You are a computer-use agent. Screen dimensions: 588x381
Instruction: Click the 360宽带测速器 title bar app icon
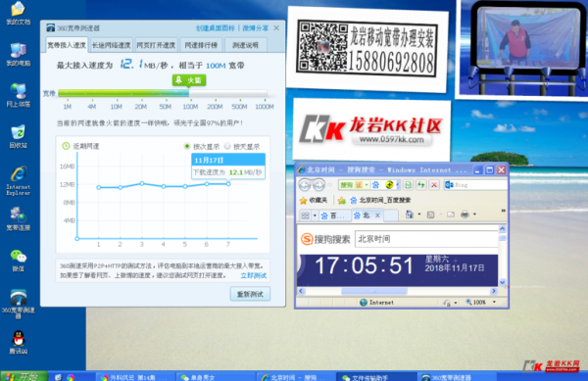tap(51, 28)
